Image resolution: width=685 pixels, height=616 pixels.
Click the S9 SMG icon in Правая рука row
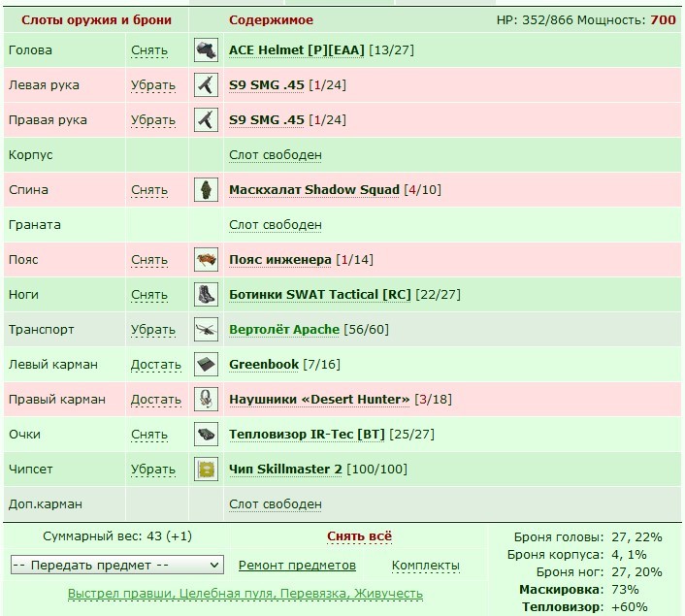pyautogui.click(x=206, y=120)
